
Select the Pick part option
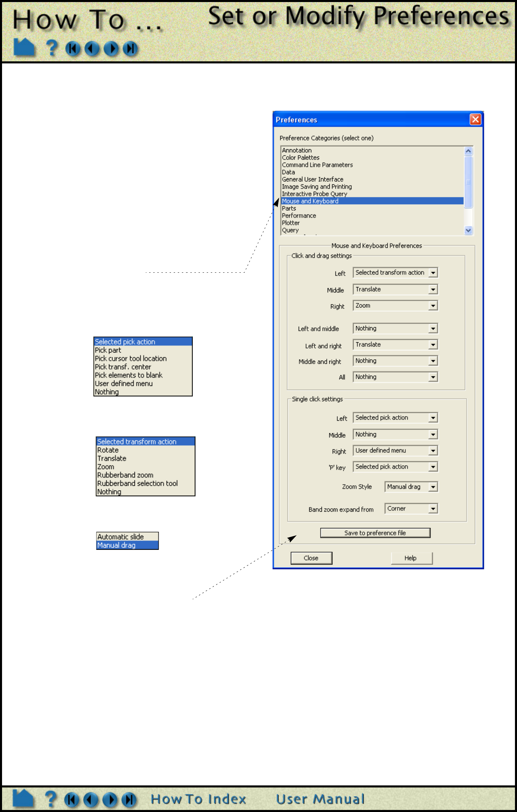(x=143, y=350)
